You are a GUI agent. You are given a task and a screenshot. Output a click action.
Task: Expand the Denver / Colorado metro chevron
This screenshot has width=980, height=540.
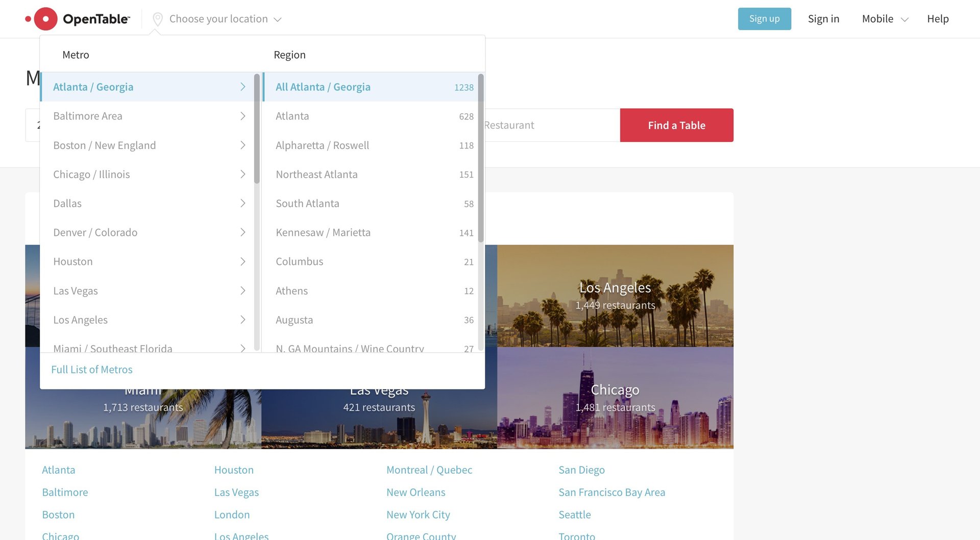243,232
